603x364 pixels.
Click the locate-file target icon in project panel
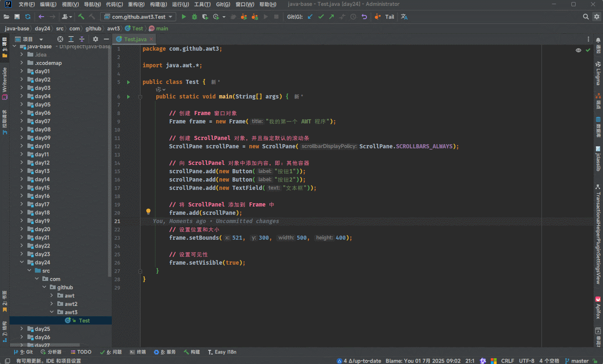60,39
